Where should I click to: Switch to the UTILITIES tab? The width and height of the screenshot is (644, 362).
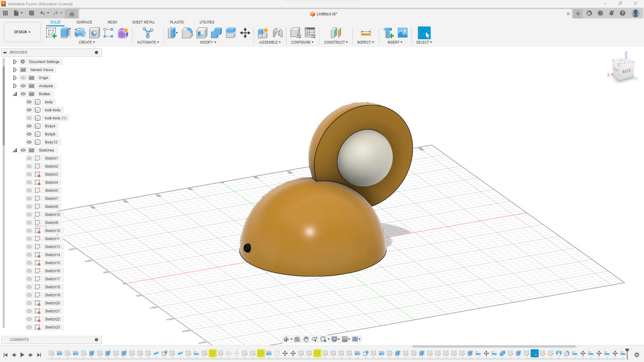click(x=207, y=22)
